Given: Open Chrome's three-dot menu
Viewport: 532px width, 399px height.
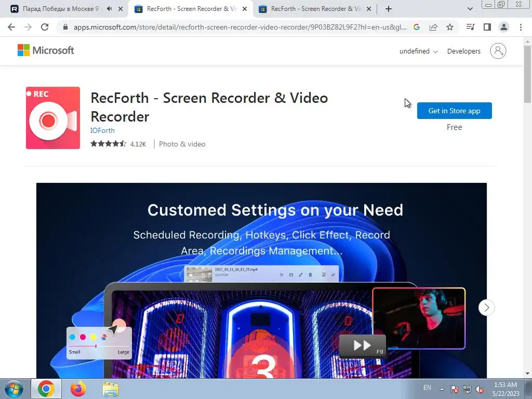Looking at the screenshot, I should click(521, 27).
